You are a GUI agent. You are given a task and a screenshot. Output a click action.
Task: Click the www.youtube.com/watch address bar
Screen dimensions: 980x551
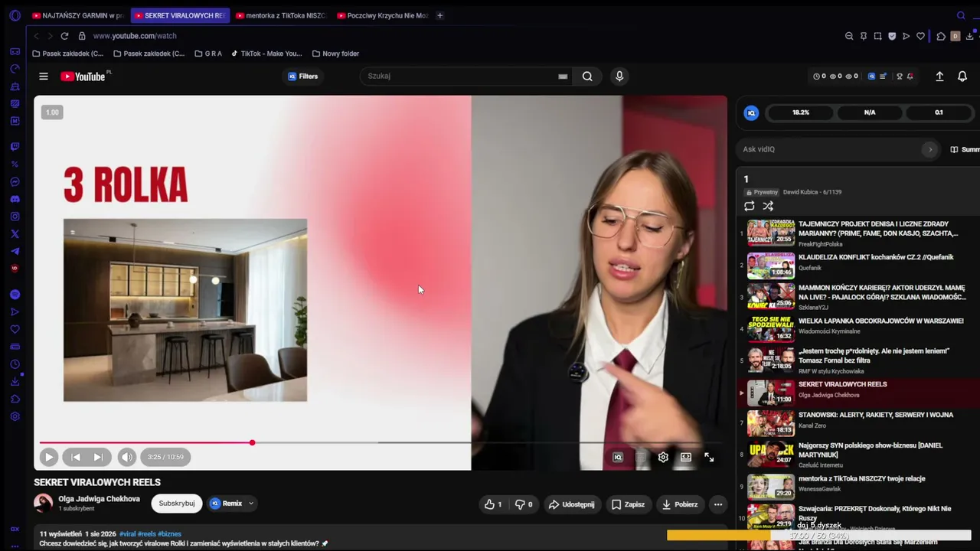(135, 36)
